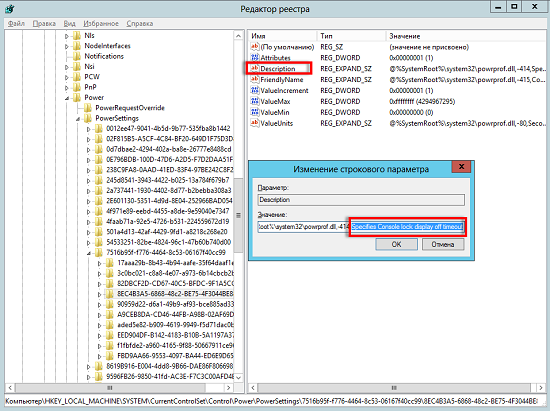Click folder icon of 8EC4B3A5-6868 key

click(110, 294)
